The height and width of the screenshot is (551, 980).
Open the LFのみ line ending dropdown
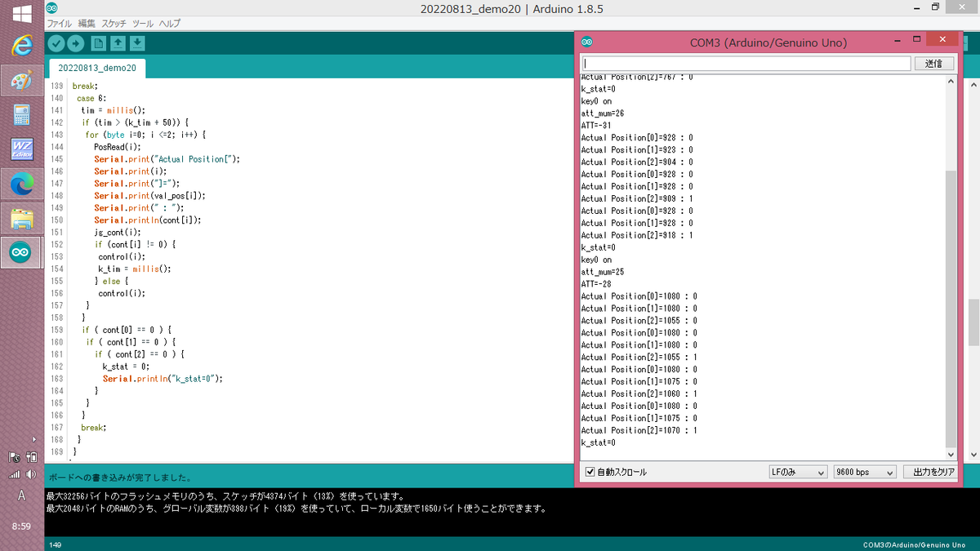click(x=798, y=472)
